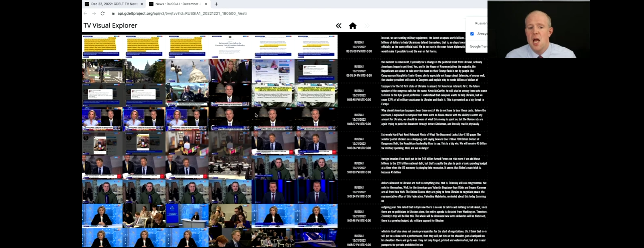Click transcript text beginning 'dollars allocated to Ukraine are tied'
Viewport: 644px width, 248px height.
[433, 192]
